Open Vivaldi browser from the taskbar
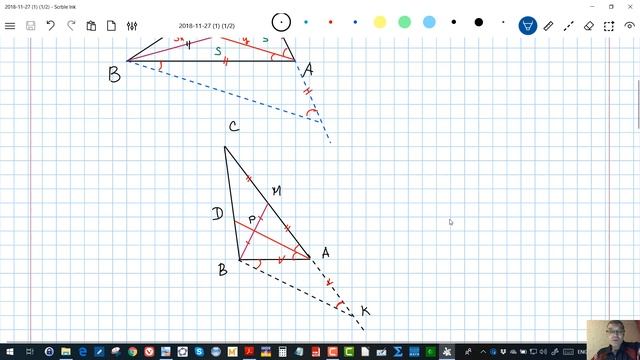 [149, 351]
